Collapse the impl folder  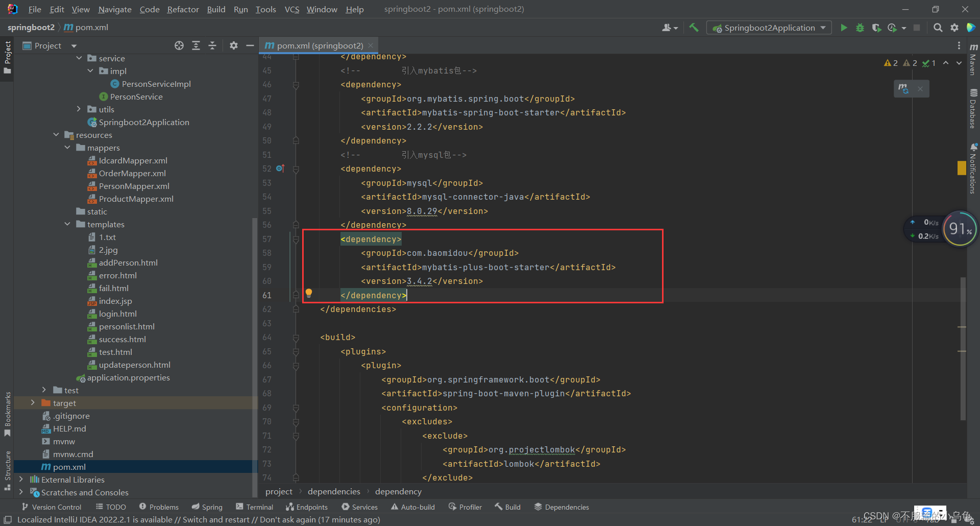pos(90,71)
